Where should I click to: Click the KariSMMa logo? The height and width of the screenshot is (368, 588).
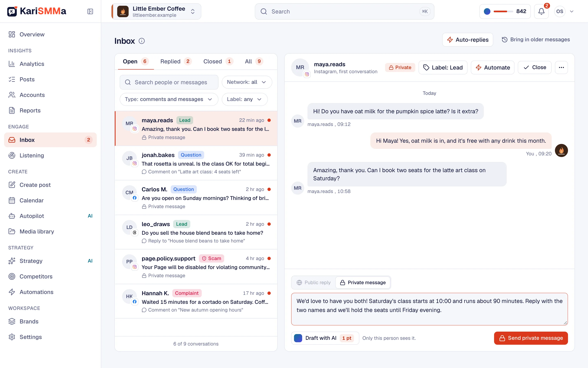tap(37, 11)
